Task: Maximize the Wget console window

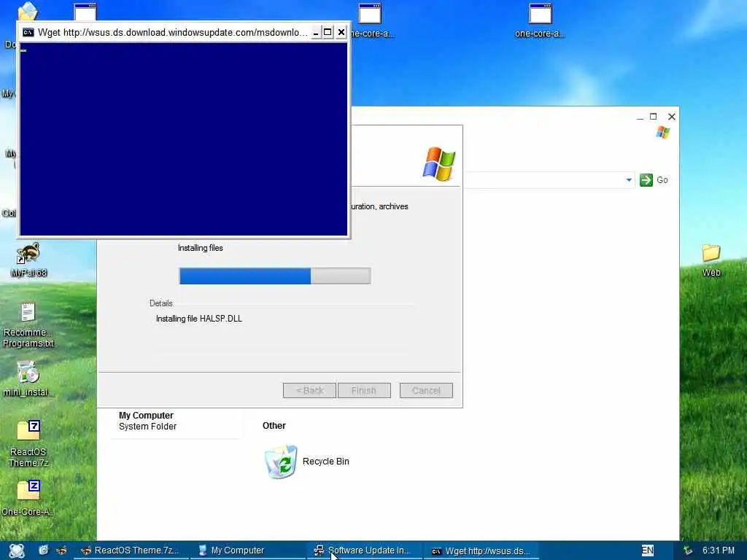Action: (328, 32)
